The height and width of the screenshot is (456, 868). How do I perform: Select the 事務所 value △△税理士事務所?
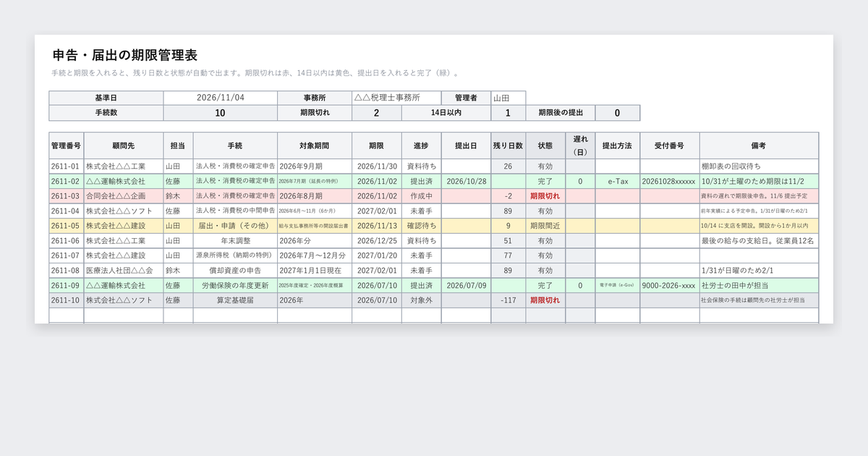point(396,98)
